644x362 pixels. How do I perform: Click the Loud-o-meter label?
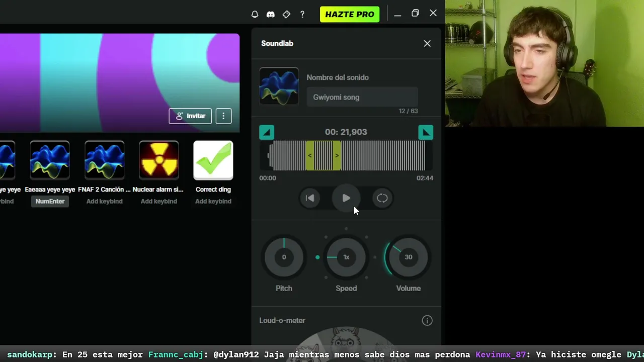(x=282, y=320)
